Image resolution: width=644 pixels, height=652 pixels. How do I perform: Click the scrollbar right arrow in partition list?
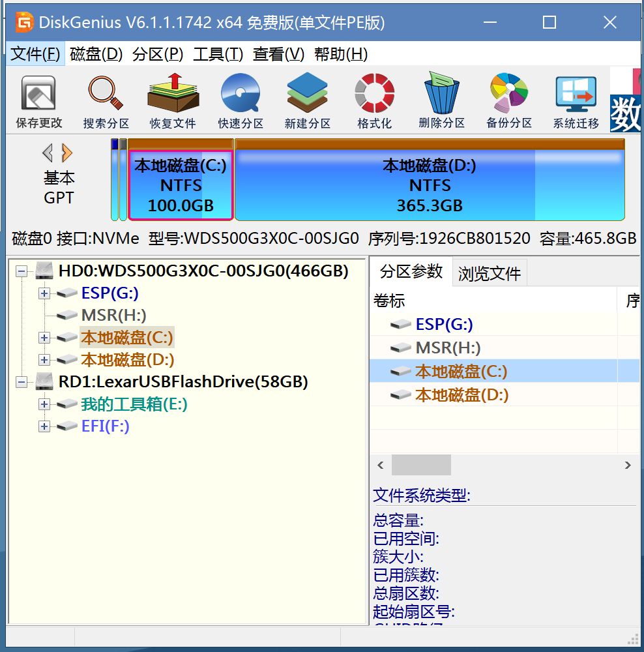tap(628, 465)
